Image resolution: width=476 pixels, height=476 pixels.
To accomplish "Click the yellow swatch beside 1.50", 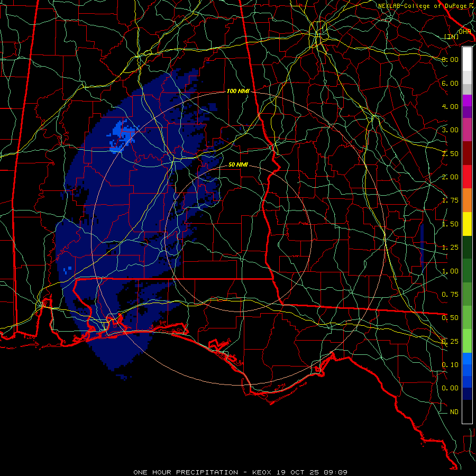I will (467, 224).
